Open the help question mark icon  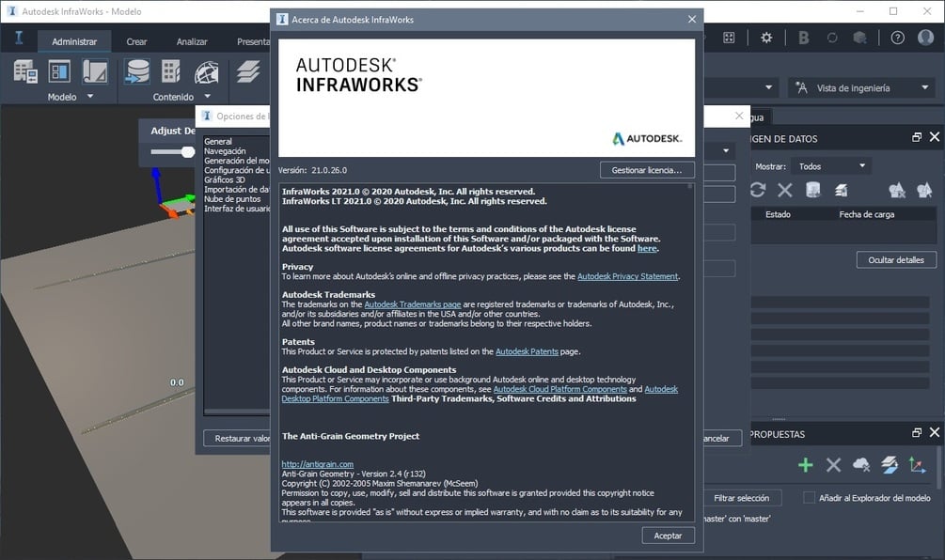click(897, 38)
